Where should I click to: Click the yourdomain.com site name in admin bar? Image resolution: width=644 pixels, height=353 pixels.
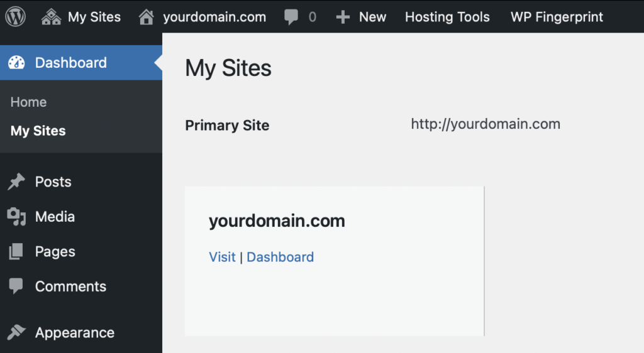point(214,17)
